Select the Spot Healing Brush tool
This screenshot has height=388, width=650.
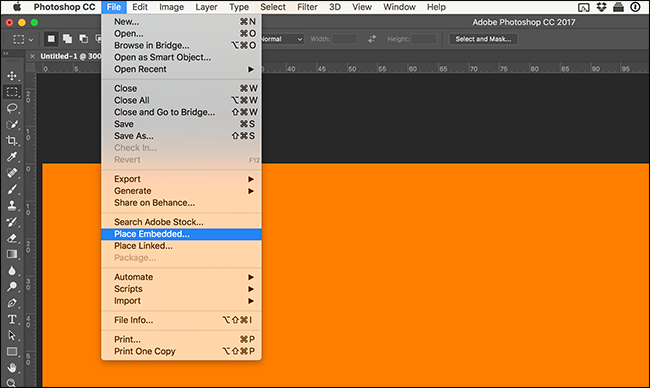click(x=12, y=173)
